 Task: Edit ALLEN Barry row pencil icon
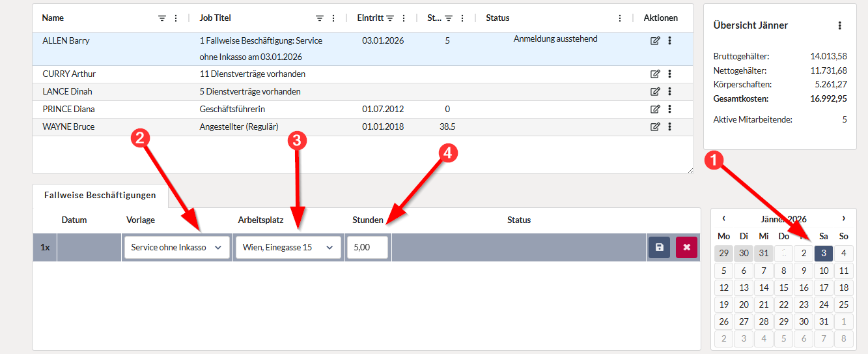pyautogui.click(x=655, y=40)
